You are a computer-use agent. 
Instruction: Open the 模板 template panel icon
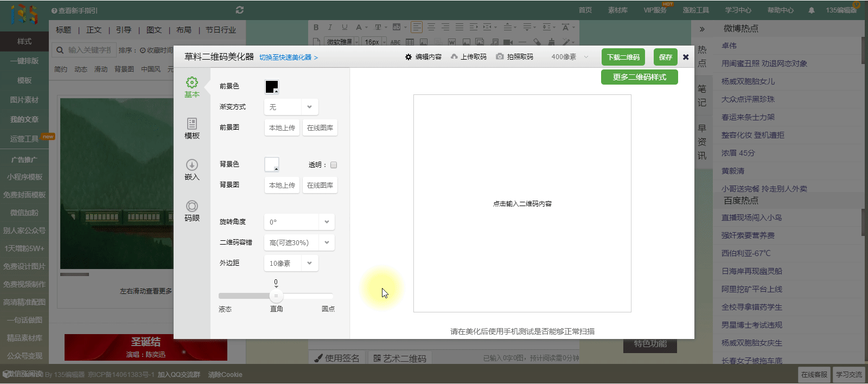pos(192,124)
